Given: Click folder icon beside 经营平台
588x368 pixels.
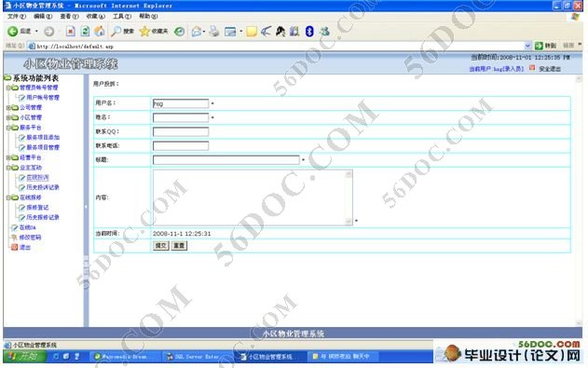Looking at the screenshot, I should click(14, 157).
